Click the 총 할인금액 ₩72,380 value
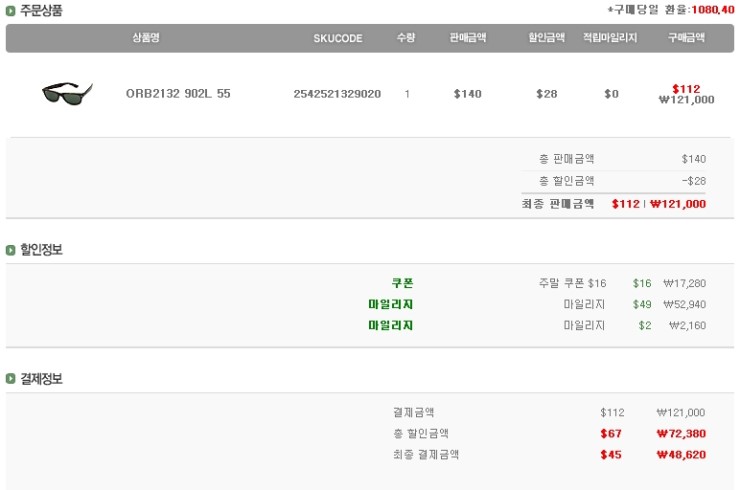 point(681,434)
